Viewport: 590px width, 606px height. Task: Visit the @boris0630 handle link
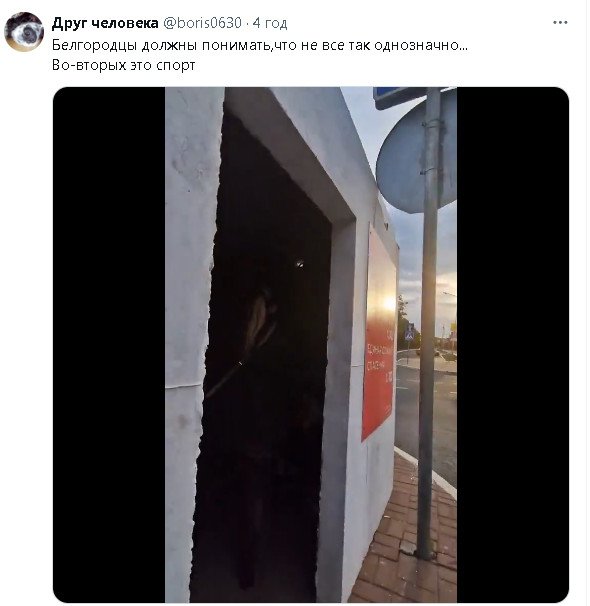pos(202,23)
